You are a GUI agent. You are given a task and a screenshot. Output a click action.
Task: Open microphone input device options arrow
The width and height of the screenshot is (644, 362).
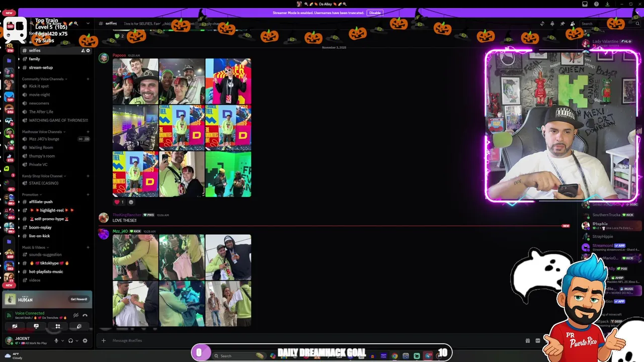tap(62, 340)
